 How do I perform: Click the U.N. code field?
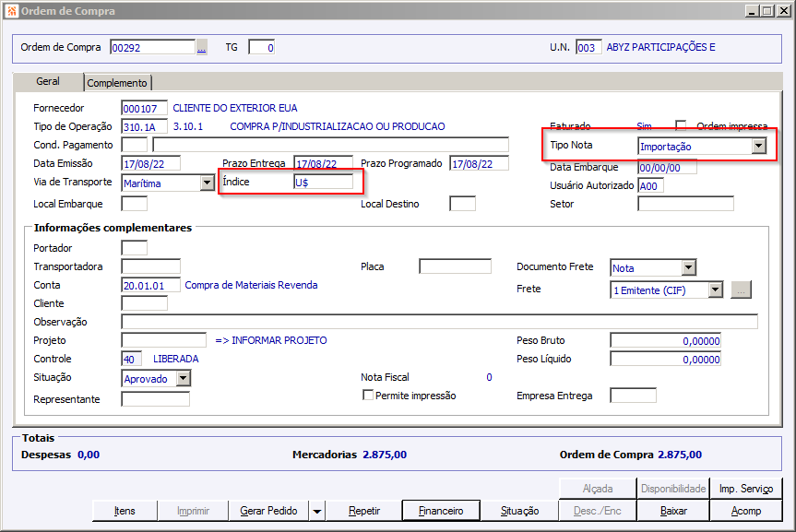[x=588, y=47]
